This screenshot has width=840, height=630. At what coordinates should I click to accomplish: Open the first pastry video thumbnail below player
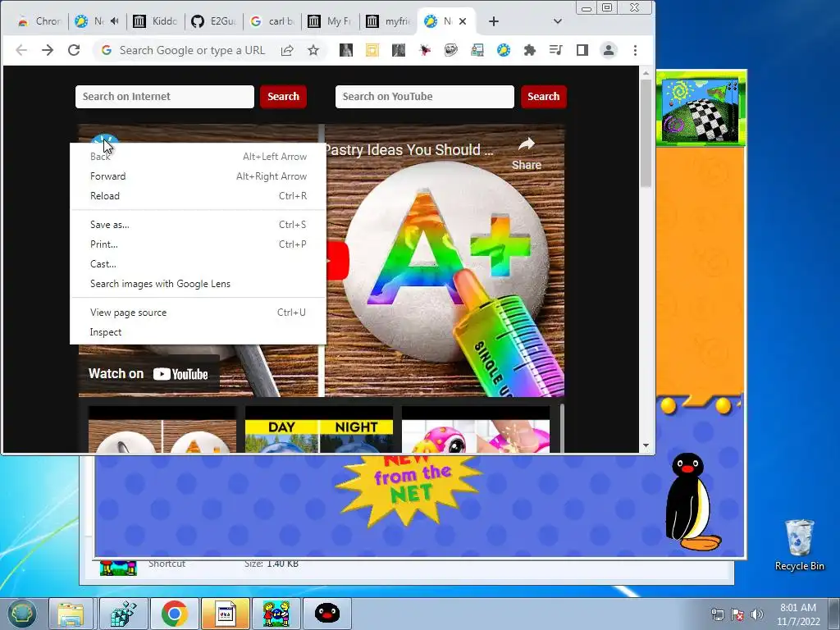162,430
